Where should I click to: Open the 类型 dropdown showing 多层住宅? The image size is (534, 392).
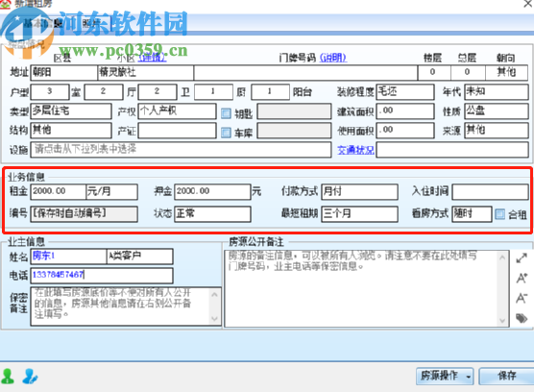pyautogui.click(x=71, y=111)
